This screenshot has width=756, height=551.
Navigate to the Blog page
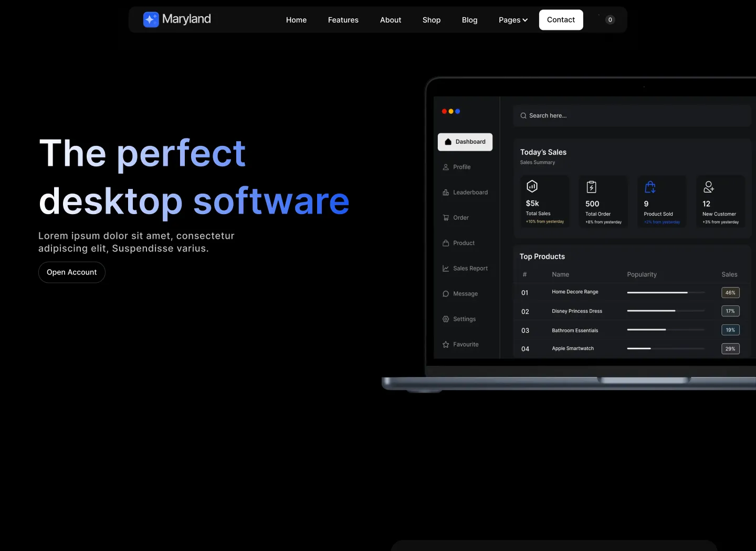click(469, 20)
